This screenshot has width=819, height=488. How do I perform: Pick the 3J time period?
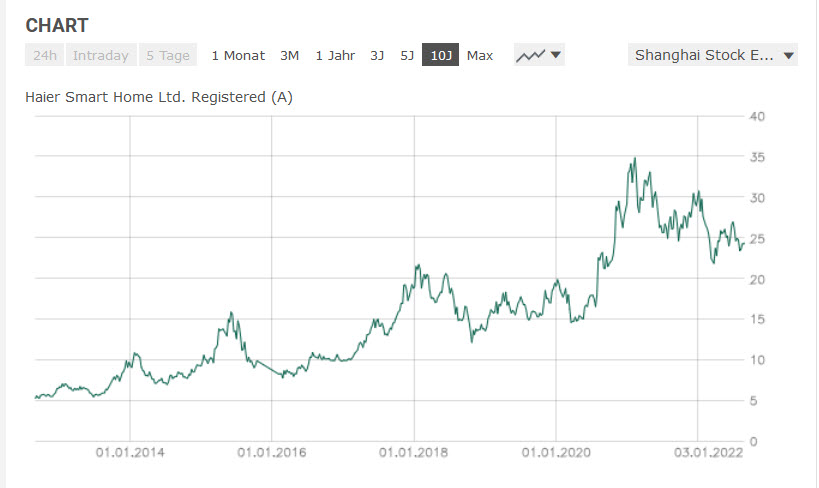377,55
